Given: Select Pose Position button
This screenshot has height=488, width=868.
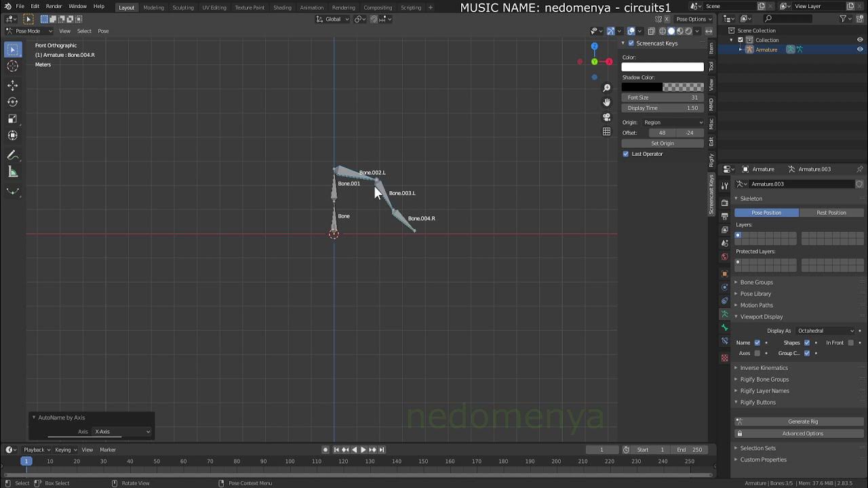Looking at the screenshot, I should click(766, 213).
